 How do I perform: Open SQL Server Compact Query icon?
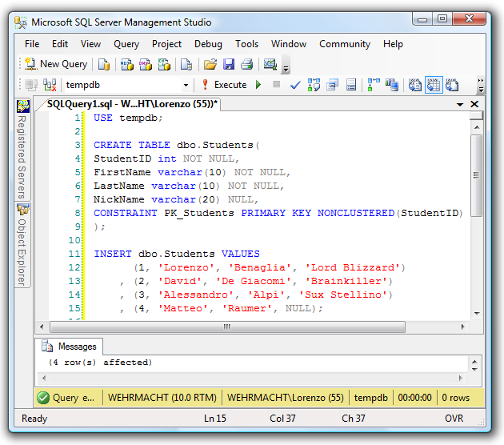tap(186, 64)
